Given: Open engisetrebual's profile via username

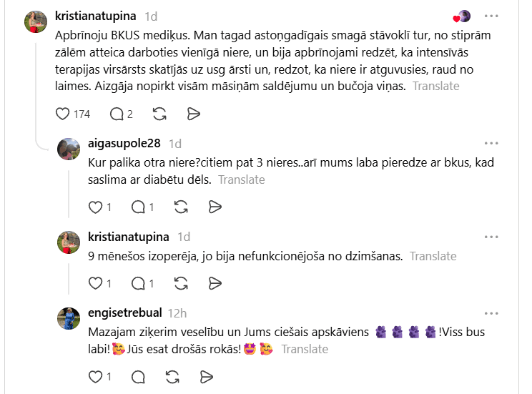Looking at the screenshot, I should pos(125,312).
